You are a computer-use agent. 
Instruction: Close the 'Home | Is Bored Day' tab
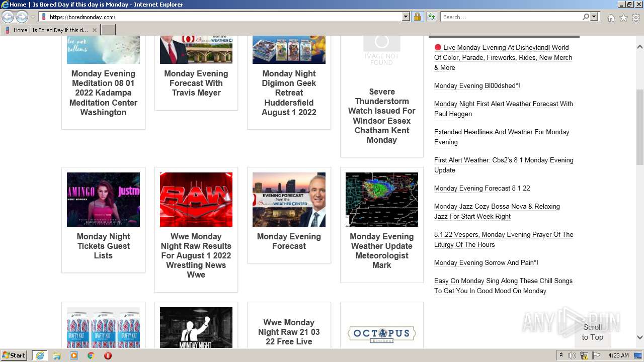click(94, 30)
